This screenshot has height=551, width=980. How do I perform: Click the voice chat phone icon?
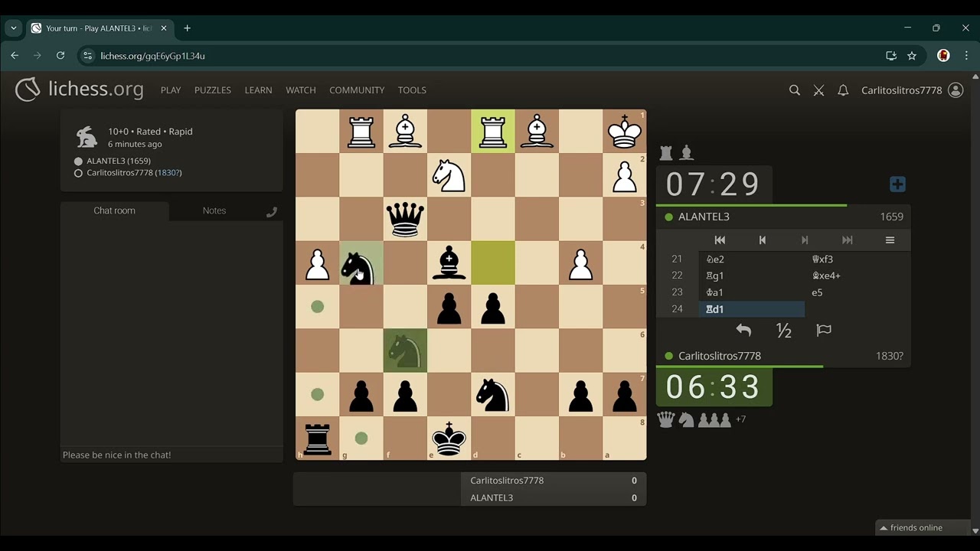click(x=272, y=212)
